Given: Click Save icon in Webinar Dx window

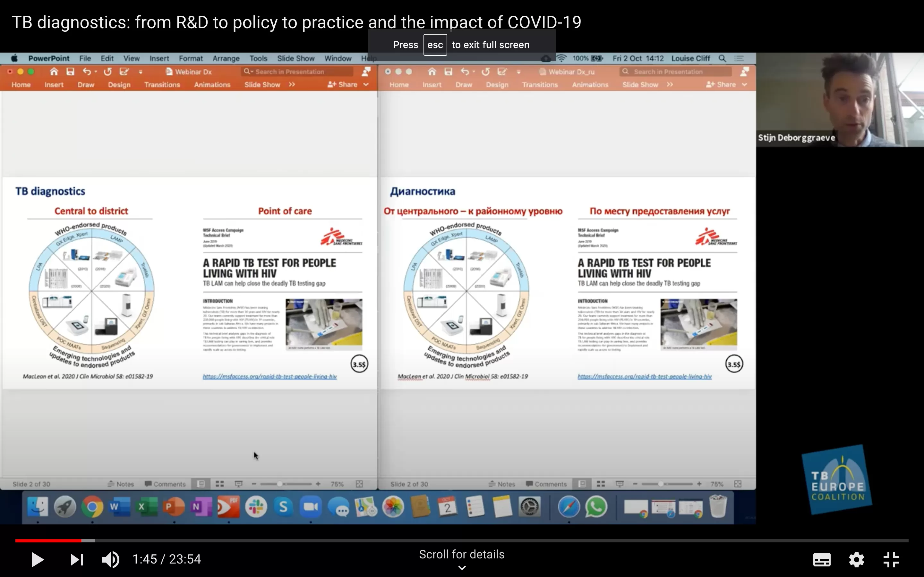Looking at the screenshot, I should (70, 72).
